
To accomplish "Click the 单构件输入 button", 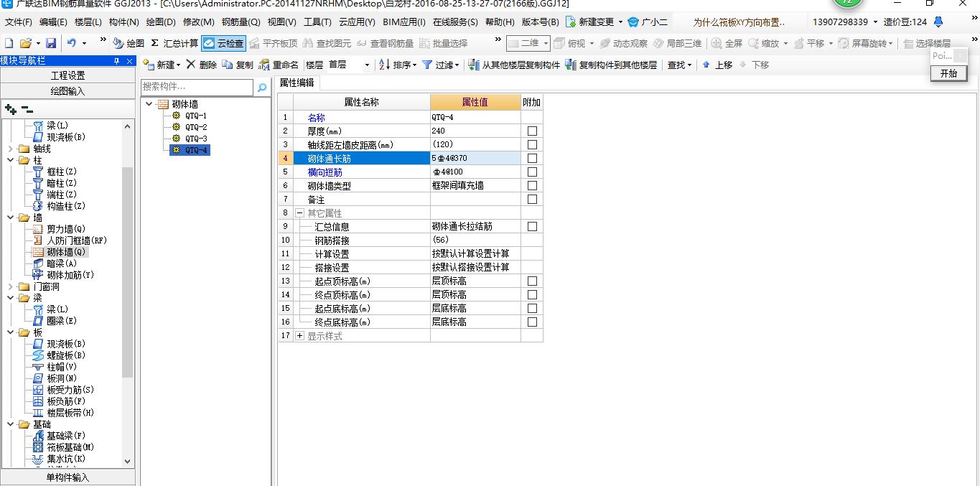I will [67, 477].
